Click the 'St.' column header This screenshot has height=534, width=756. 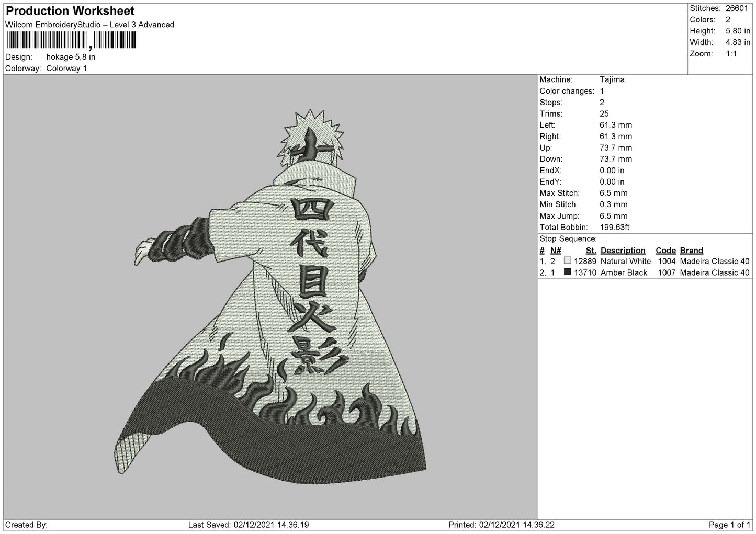pos(591,251)
